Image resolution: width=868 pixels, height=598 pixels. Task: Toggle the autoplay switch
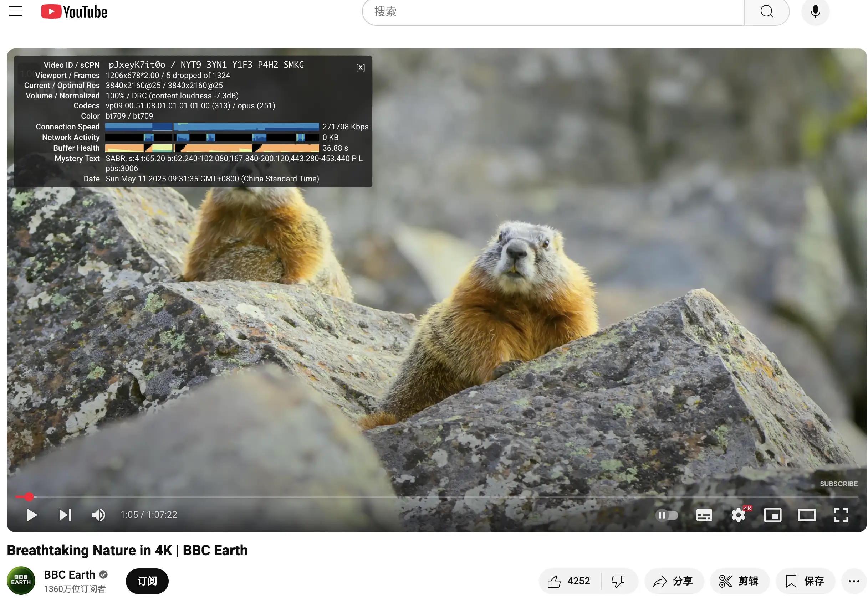[x=666, y=515]
